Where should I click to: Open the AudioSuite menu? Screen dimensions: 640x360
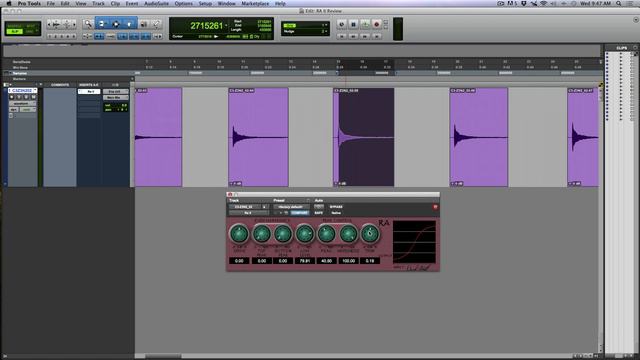click(157, 3)
